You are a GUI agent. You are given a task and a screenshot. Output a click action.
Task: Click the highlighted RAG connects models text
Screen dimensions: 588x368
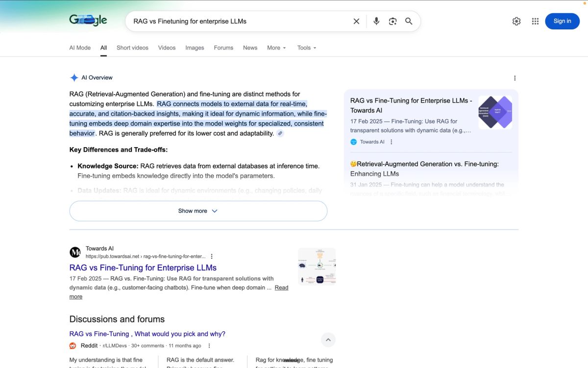pos(198,119)
